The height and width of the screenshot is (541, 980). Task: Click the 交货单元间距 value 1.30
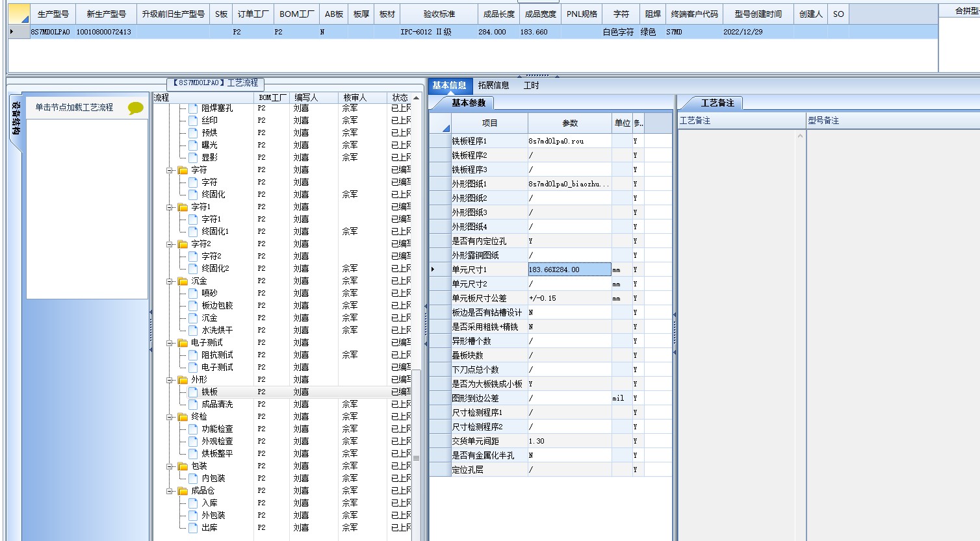tap(570, 441)
